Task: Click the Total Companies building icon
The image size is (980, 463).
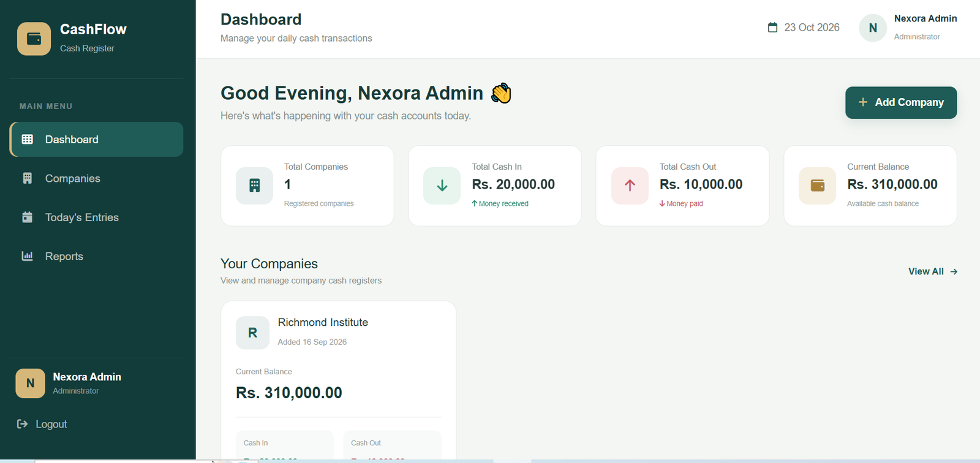Action: [x=254, y=186]
